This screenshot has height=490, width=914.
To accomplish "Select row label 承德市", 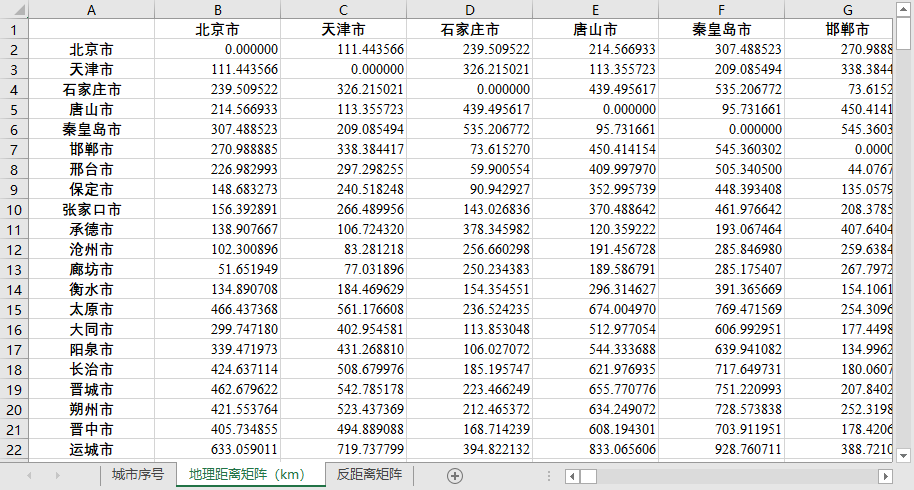I will (92, 230).
